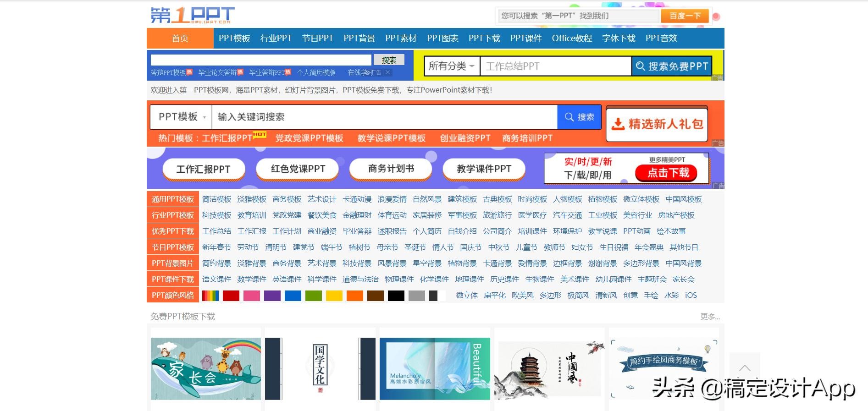Open the PPT模板 search type dropdown
The height and width of the screenshot is (411, 868).
181,117
